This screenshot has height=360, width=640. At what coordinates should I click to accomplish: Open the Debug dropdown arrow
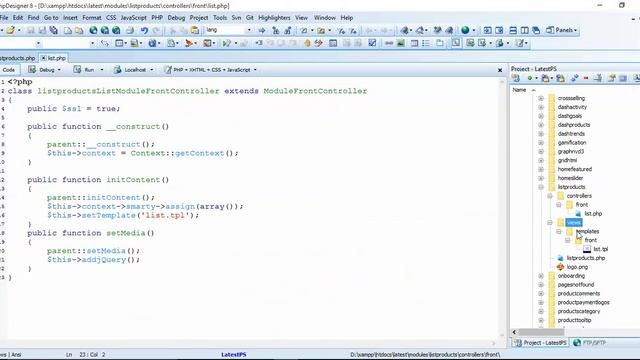[x=59, y=70]
